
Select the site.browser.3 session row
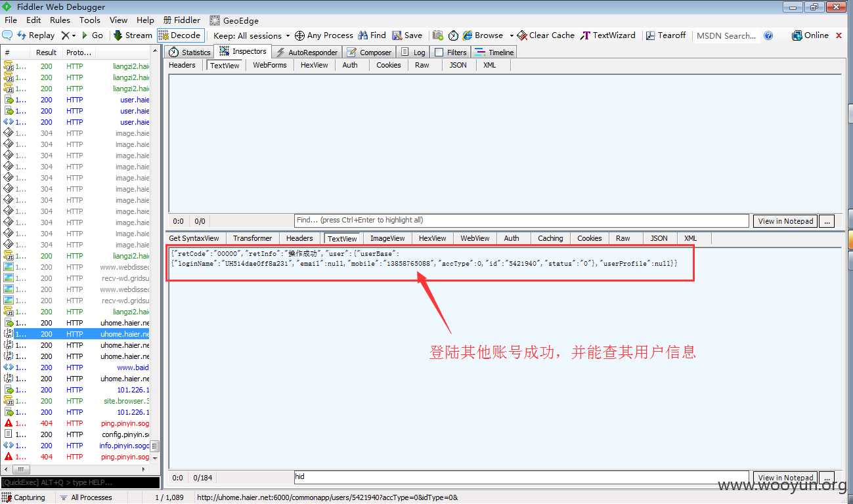click(76, 401)
